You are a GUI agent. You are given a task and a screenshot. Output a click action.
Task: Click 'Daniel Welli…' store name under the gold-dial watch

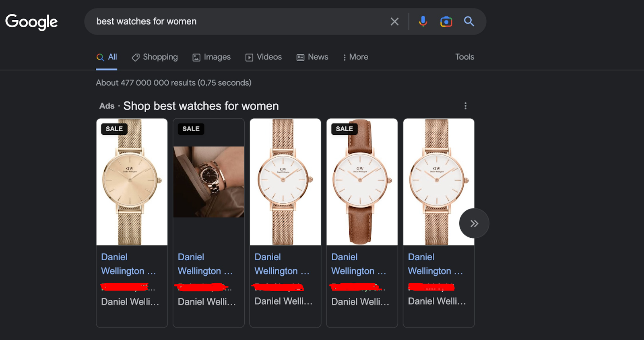130,302
